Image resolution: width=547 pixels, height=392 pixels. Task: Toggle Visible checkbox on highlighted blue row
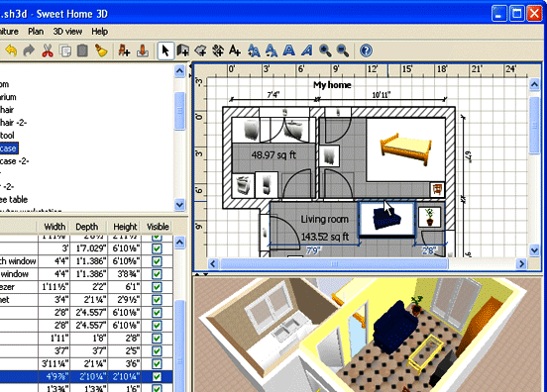pos(157,377)
